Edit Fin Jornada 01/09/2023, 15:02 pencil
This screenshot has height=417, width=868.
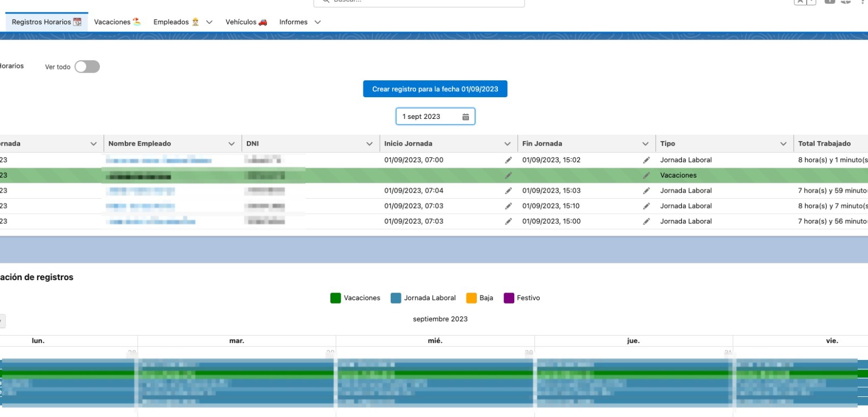click(646, 160)
